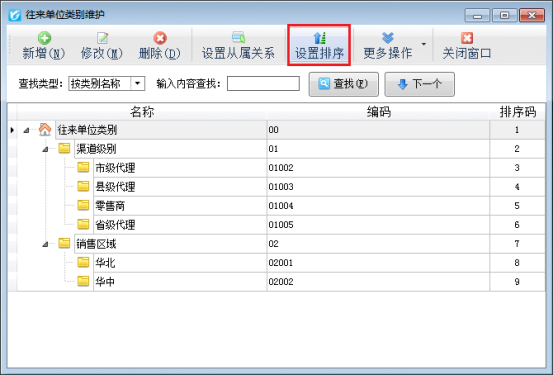Click sort code cell 5

[x=517, y=206]
